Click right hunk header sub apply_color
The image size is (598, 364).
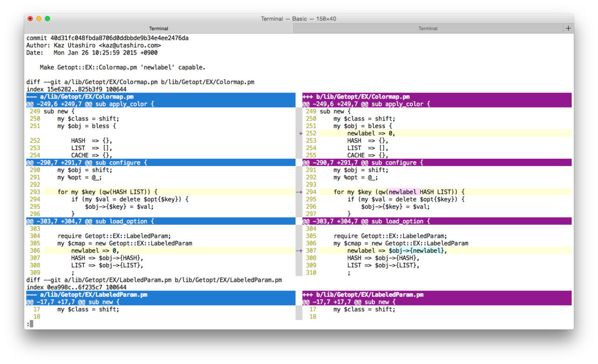tap(437, 104)
